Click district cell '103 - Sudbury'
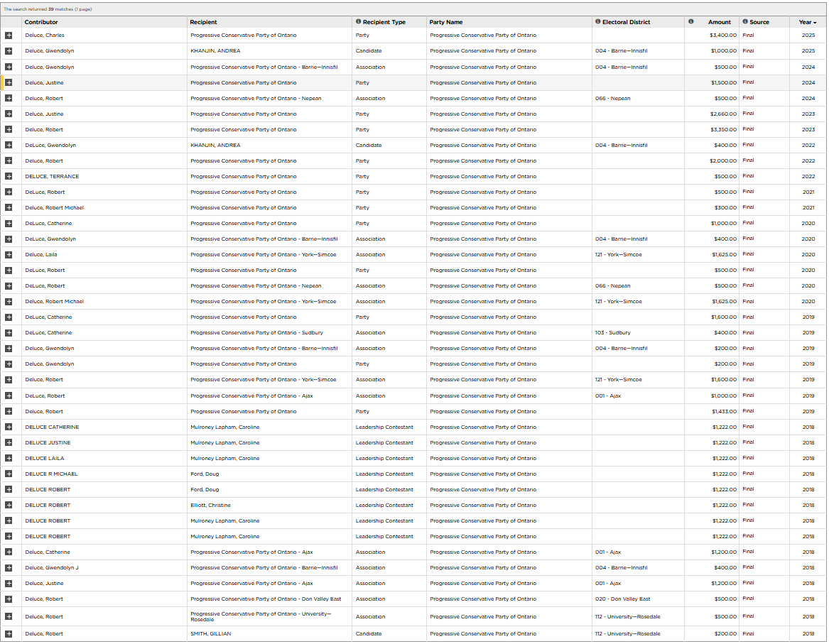This screenshot has width=829, height=644. pyautogui.click(x=613, y=333)
